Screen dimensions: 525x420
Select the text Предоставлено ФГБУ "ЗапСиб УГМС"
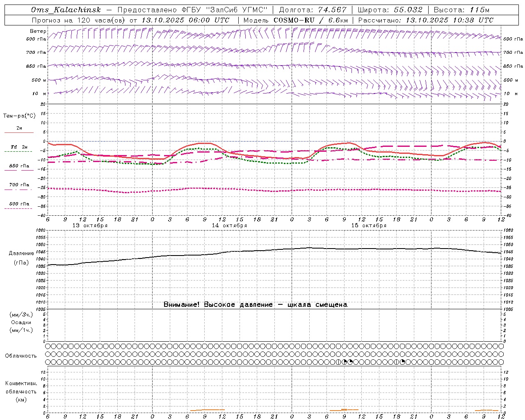coord(193,10)
